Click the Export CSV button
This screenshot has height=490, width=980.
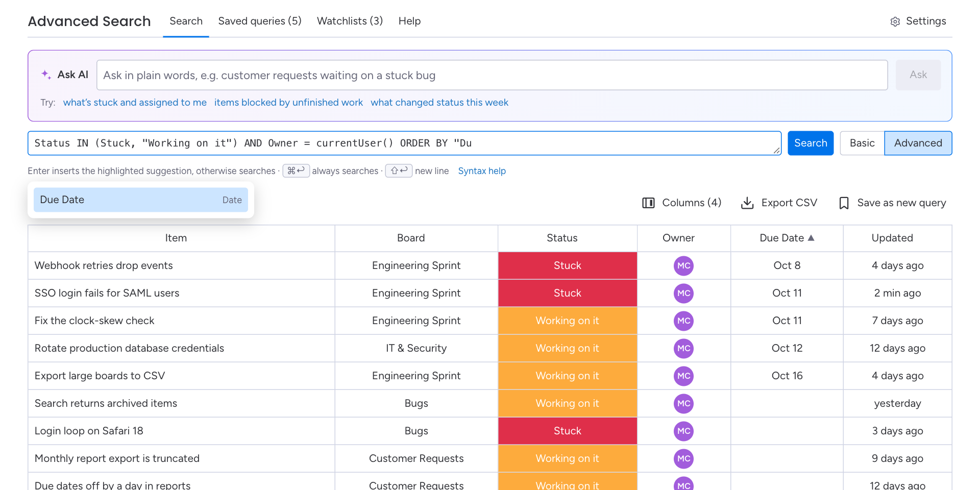pyautogui.click(x=779, y=203)
